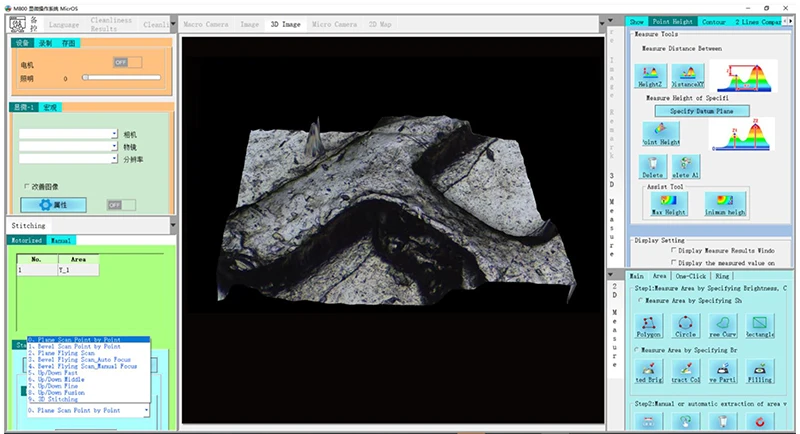Select the DistanceXY measure tool
The image size is (800, 434).
[687, 76]
